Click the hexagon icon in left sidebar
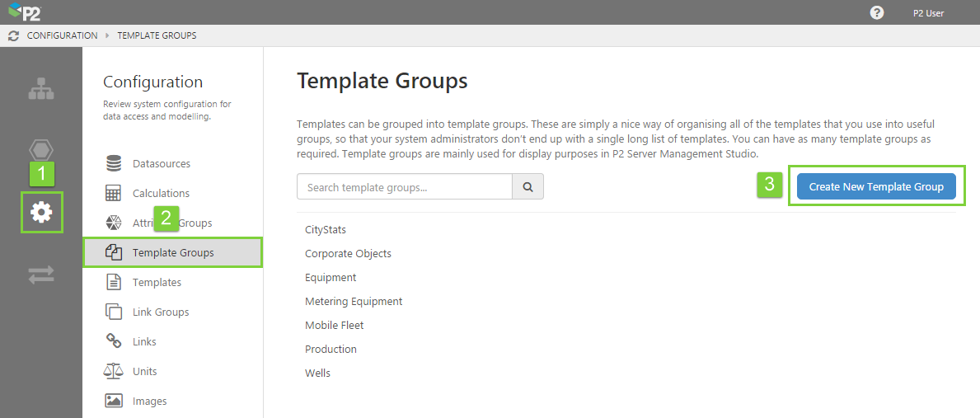The image size is (980, 418). (x=41, y=149)
